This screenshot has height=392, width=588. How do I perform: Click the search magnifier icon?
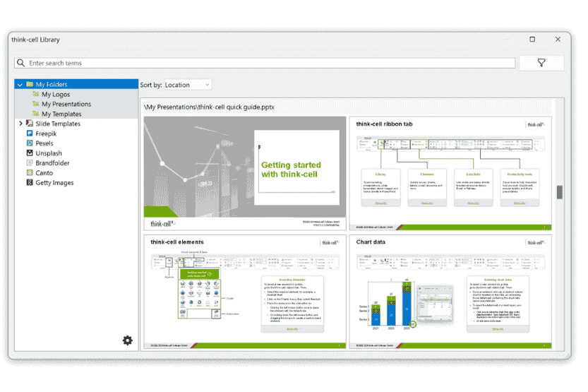(x=21, y=63)
